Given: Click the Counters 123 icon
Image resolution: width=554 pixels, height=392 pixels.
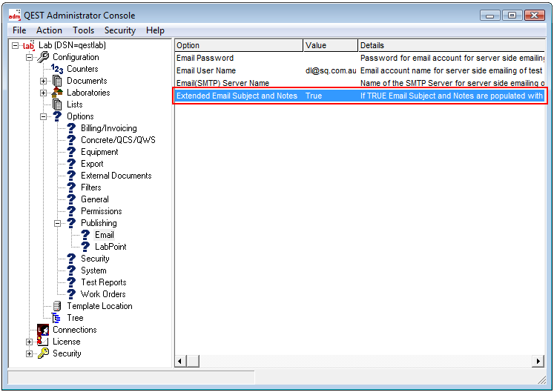Looking at the screenshot, I should [57, 69].
